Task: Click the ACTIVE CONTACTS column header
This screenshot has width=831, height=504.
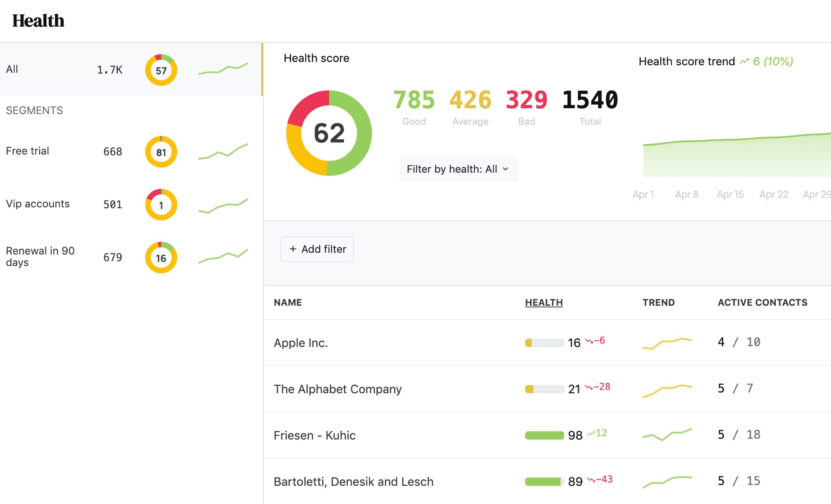Action: (x=762, y=302)
